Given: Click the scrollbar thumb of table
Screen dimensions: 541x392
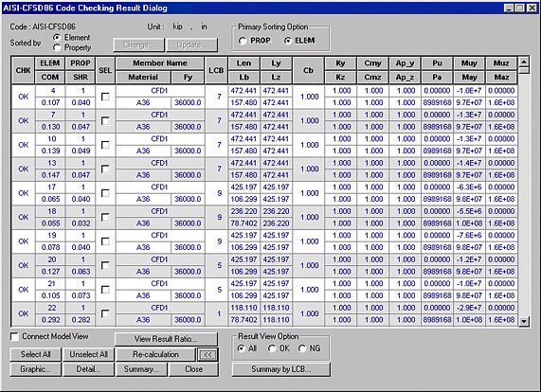Looking at the screenshot, I should pos(524,70).
